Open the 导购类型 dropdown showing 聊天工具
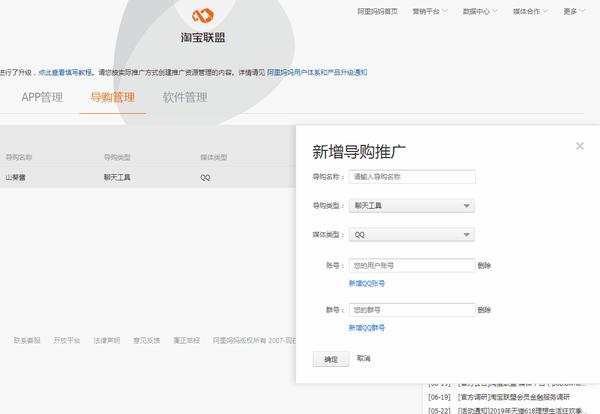 (x=412, y=206)
